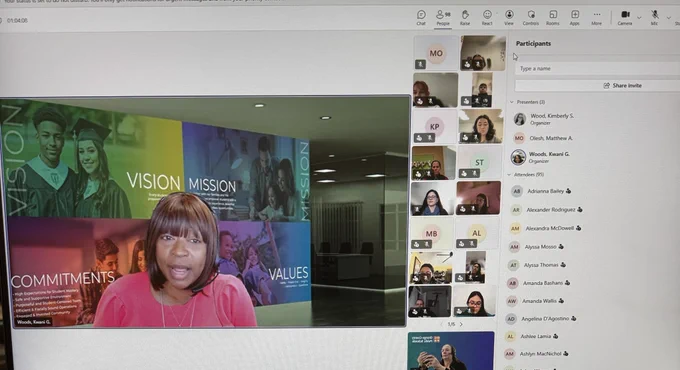Select attendee Alyssa Thomas
680x370 pixels.
pyautogui.click(x=541, y=265)
